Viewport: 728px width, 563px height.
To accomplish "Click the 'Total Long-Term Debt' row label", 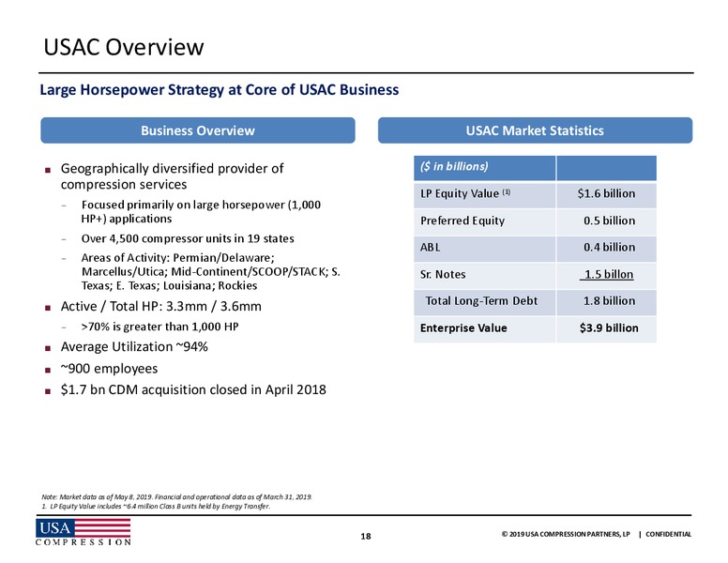I will pyautogui.click(x=481, y=301).
